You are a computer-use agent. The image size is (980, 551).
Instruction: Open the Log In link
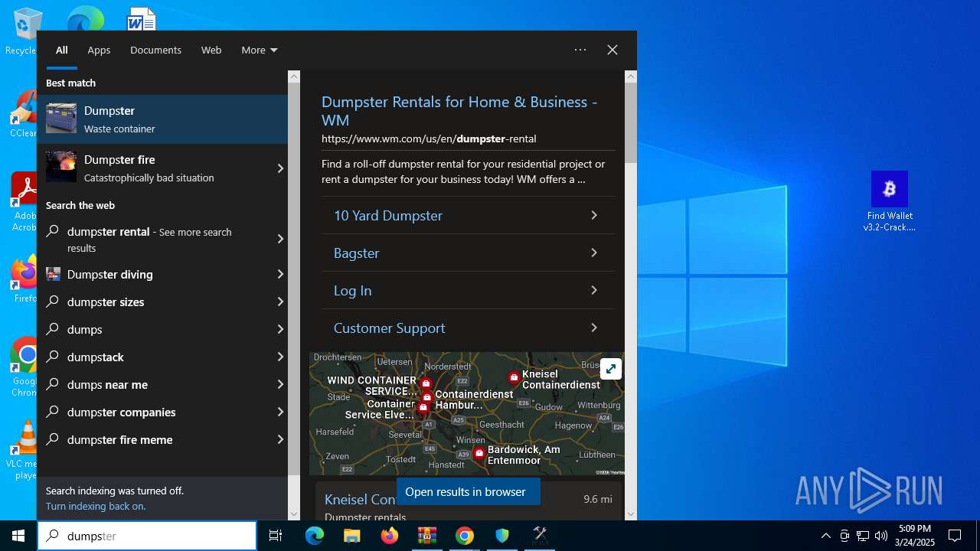point(468,290)
